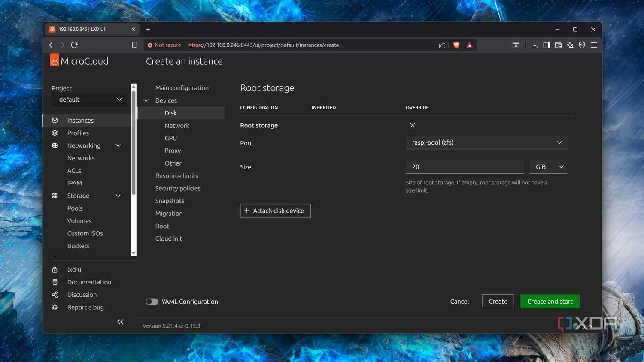644x362 pixels.
Task: Share this page via the share icon
Action: tap(442, 45)
